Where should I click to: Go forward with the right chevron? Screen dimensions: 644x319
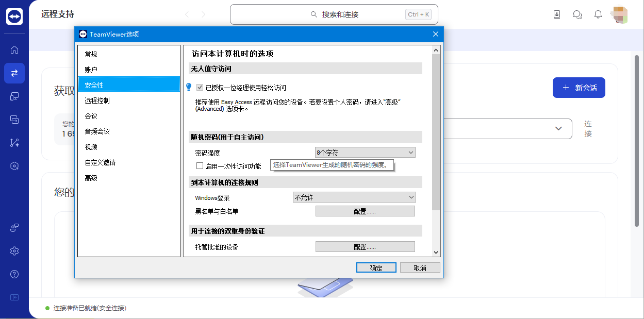click(x=204, y=14)
